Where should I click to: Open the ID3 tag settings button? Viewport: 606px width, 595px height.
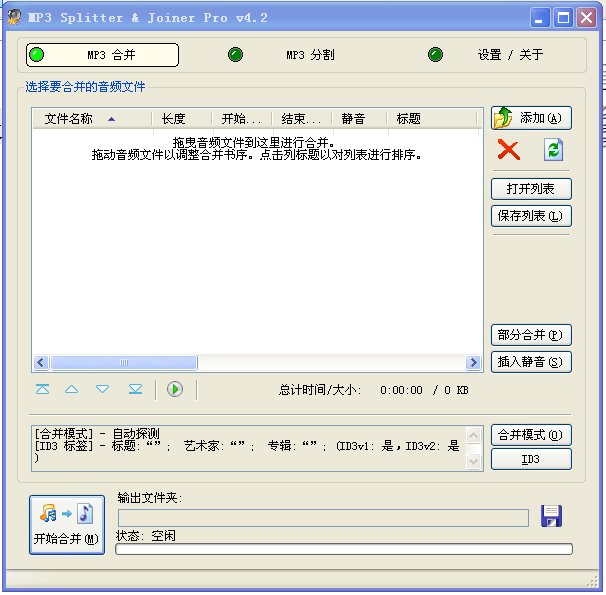pos(531,459)
